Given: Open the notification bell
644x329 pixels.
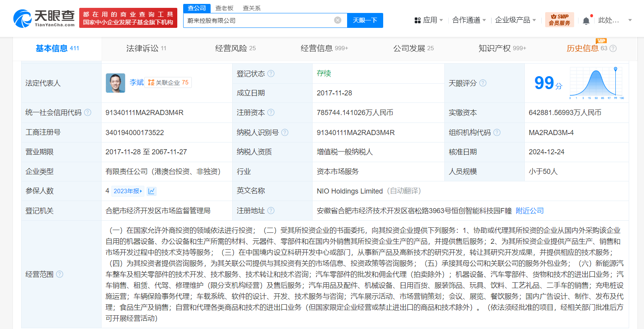Looking at the screenshot, I should point(586,20).
